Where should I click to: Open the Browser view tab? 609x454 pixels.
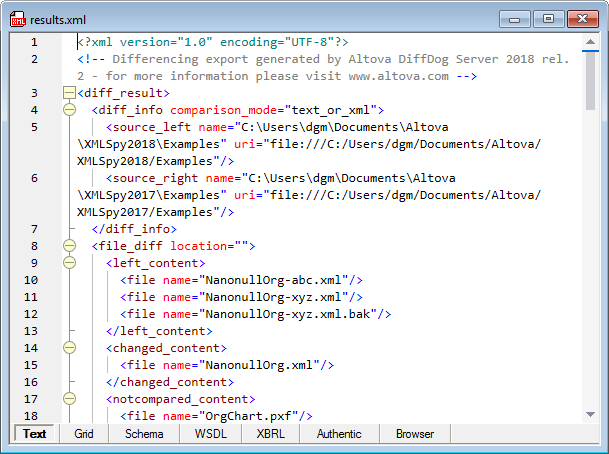click(x=415, y=434)
